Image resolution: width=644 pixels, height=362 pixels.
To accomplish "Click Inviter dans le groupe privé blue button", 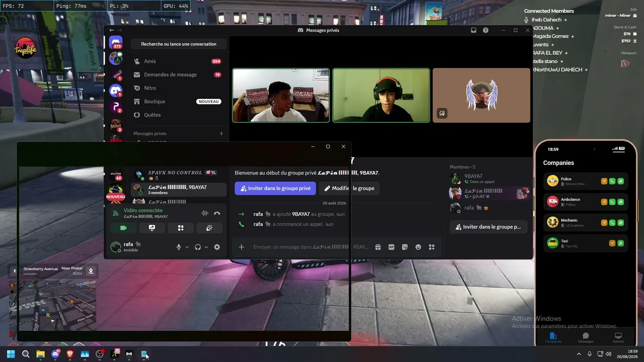I will coord(275,189).
